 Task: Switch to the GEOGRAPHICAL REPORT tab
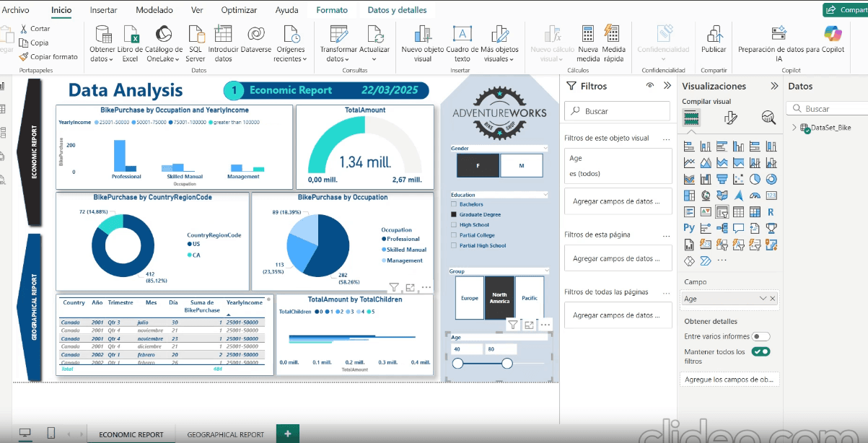[226, 434]
